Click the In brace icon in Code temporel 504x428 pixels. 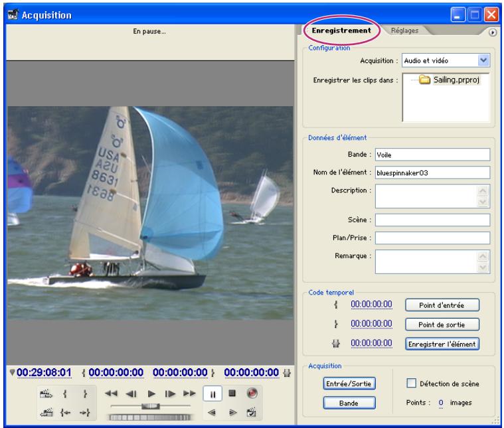336,305
